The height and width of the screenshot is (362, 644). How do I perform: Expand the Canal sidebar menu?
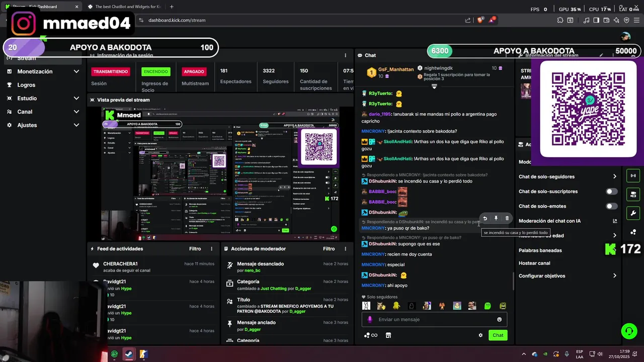pos(76,112)
